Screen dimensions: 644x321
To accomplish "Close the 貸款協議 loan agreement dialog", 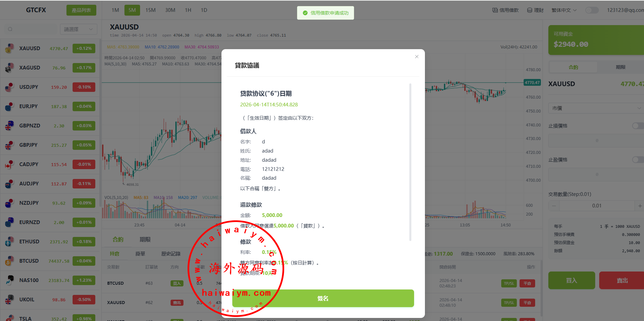I will click(417, 57).
